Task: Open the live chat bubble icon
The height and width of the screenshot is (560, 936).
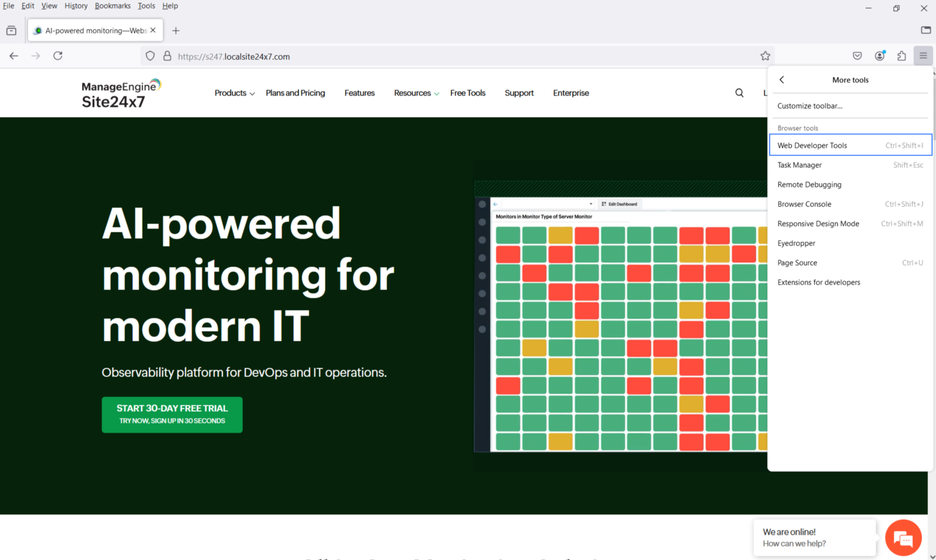Action: (903, 538)
